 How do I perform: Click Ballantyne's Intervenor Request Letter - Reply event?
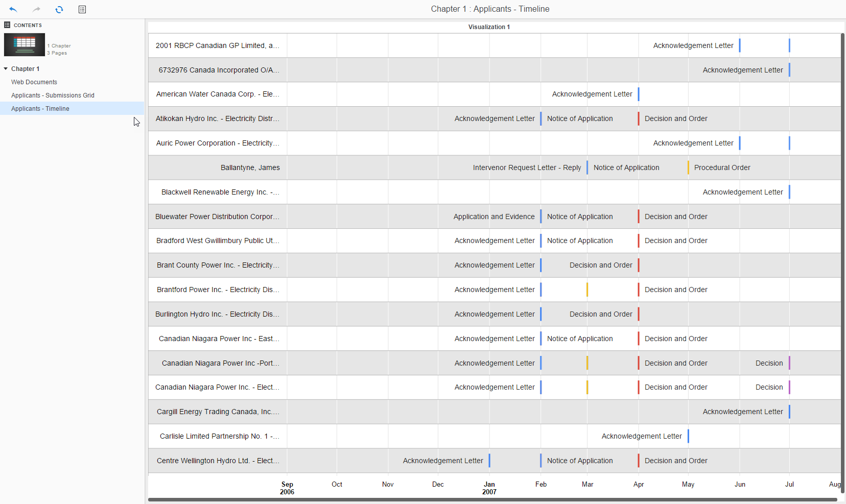click(527, 167)
